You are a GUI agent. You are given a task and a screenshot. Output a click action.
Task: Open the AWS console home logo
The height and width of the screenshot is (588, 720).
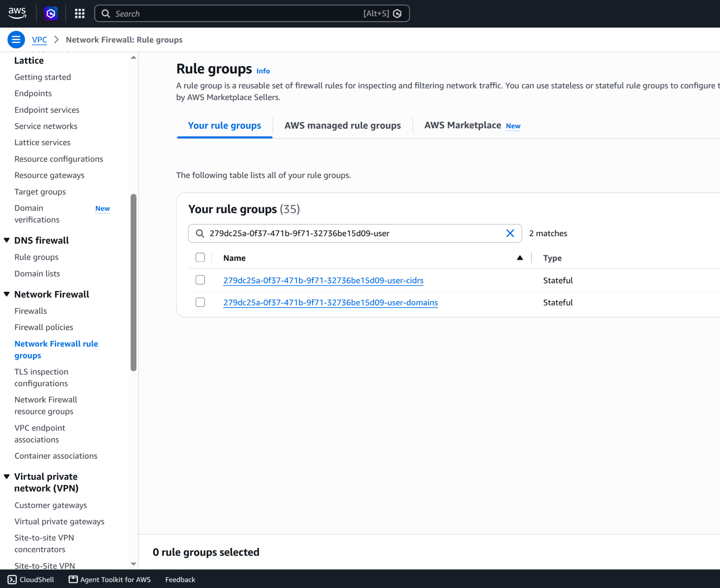(17, 13)
